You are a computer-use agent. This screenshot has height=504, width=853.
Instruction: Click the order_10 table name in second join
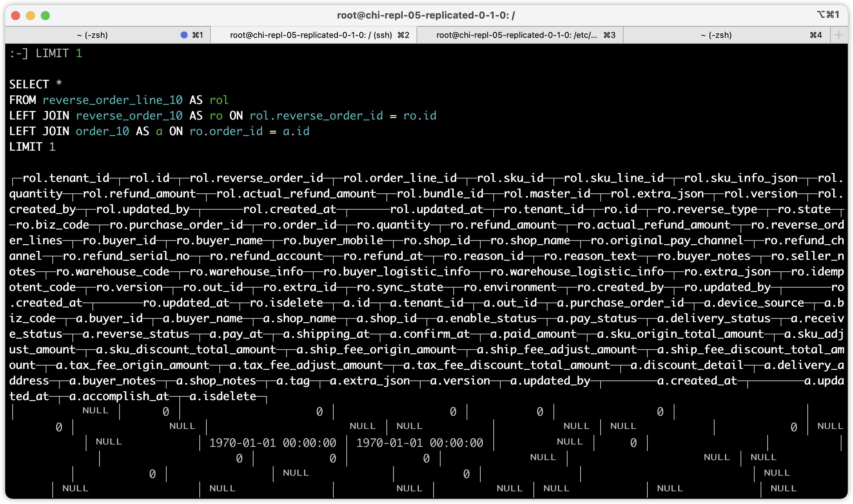(102, 131)
